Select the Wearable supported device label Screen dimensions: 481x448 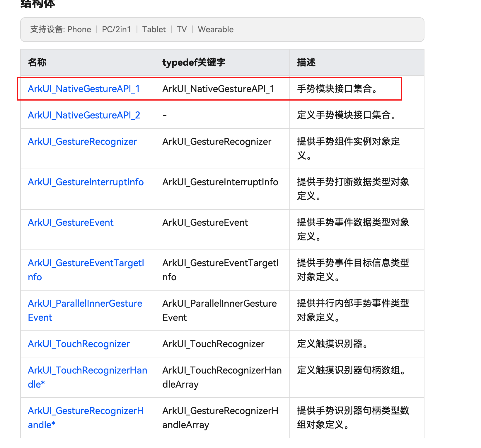(x=216, y=29)
